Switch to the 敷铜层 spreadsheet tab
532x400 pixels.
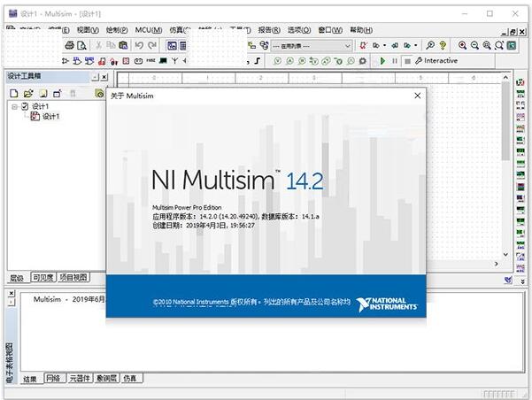[106, 378]
